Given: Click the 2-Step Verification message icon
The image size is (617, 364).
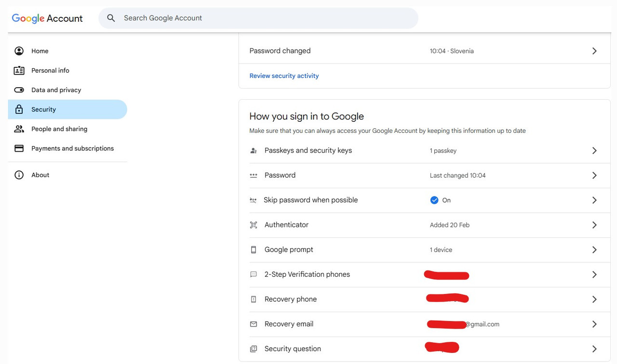Looking at the screenshot, I should click(254, 274).
